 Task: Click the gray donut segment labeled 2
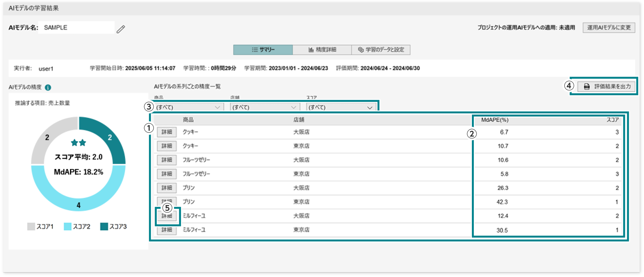coord(47,137)
